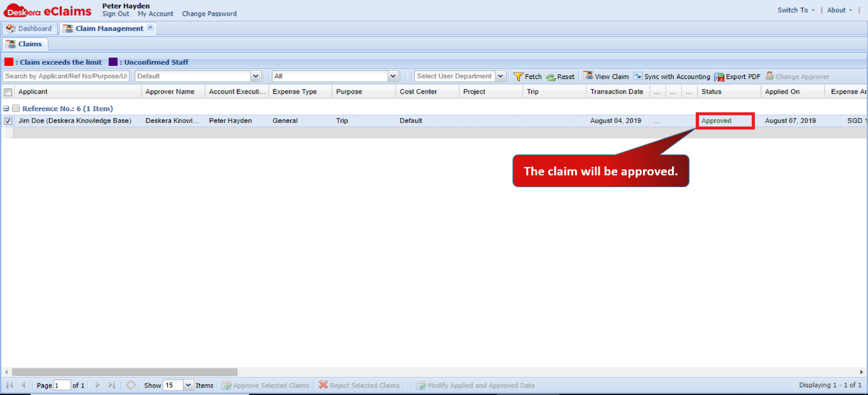Click the page number input field

click(62, 385)
